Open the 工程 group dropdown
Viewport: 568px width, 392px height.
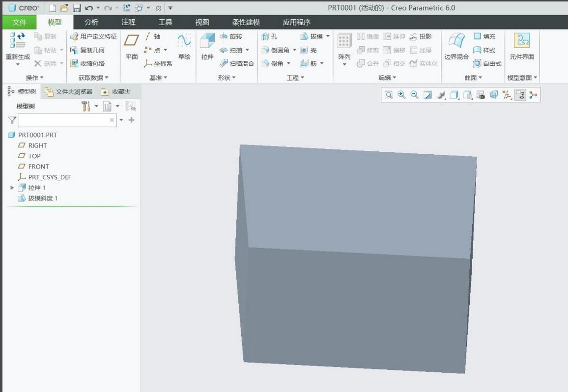tap(295, 78)
